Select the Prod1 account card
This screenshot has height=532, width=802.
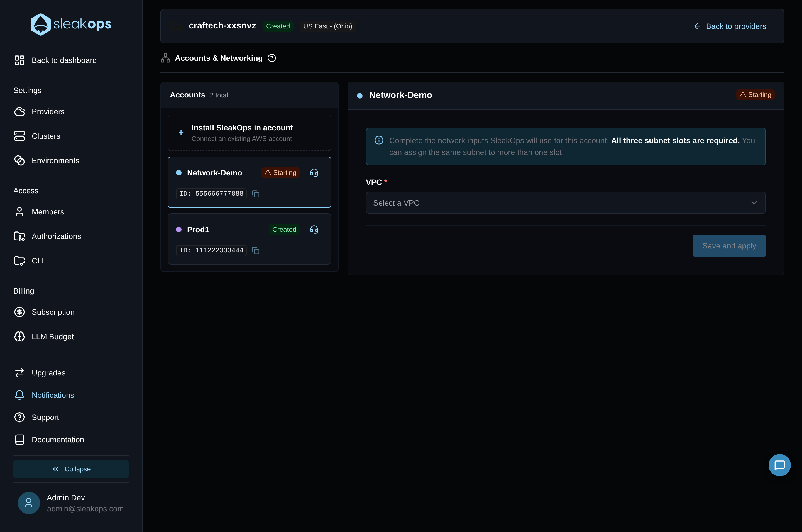pos(249,239)
